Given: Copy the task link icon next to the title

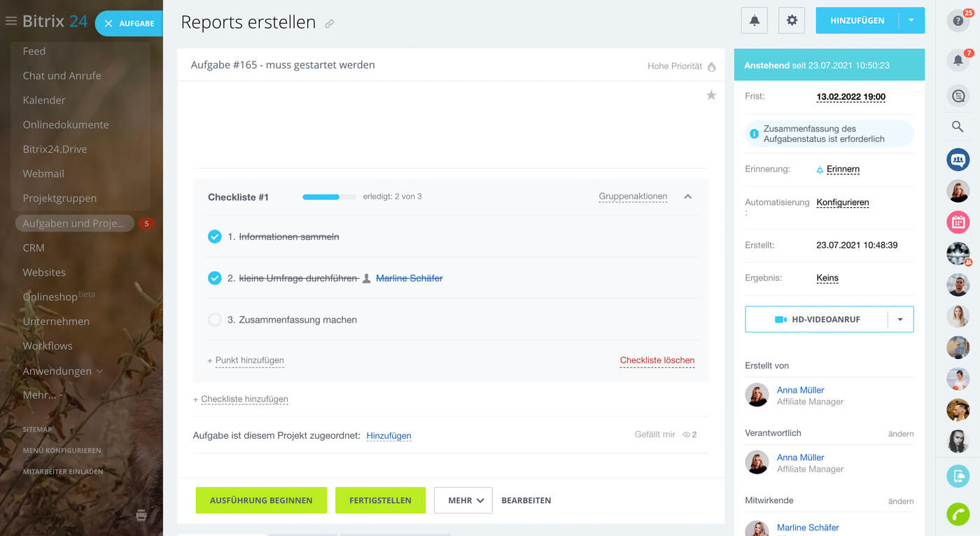Looking at the screenshot, I should 330,24.
